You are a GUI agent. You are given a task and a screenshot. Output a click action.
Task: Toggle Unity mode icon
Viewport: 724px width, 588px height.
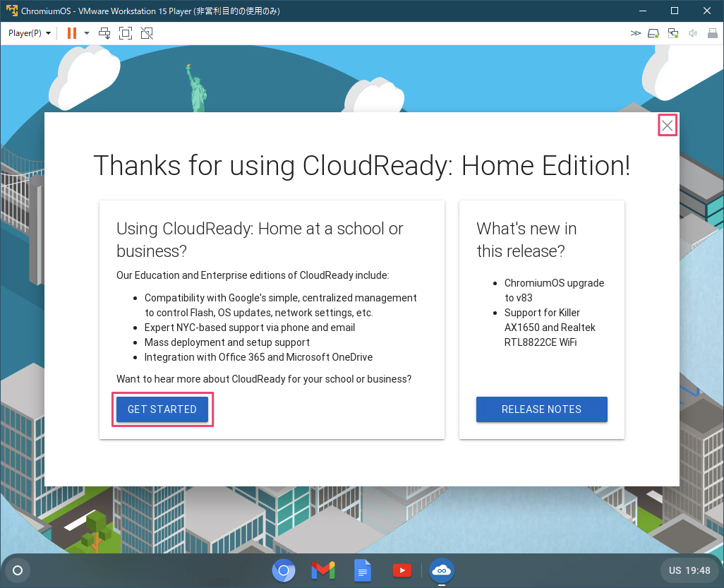coord(147,33)
